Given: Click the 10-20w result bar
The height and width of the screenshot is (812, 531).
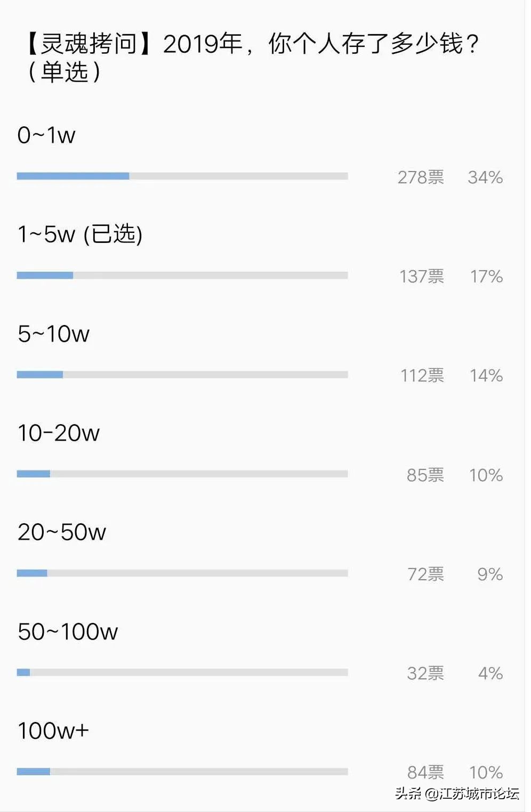Looking at the screenshot, I should 182,474.
